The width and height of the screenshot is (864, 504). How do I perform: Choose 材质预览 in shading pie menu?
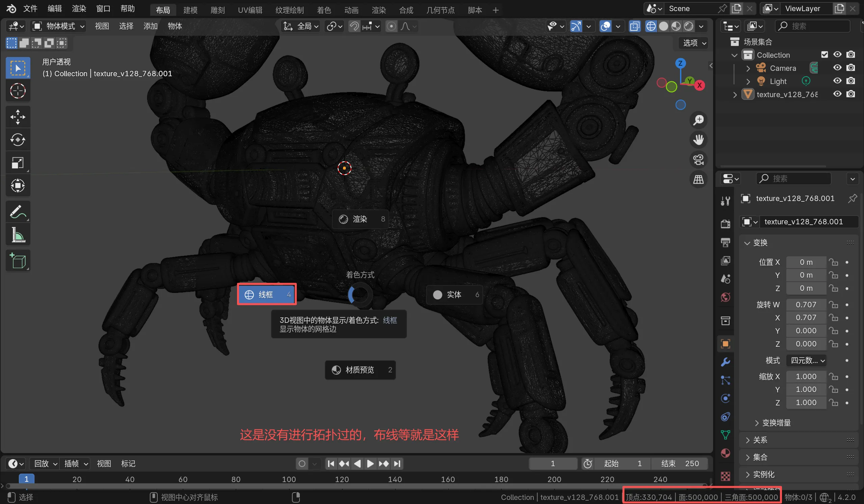click(360, 370)
